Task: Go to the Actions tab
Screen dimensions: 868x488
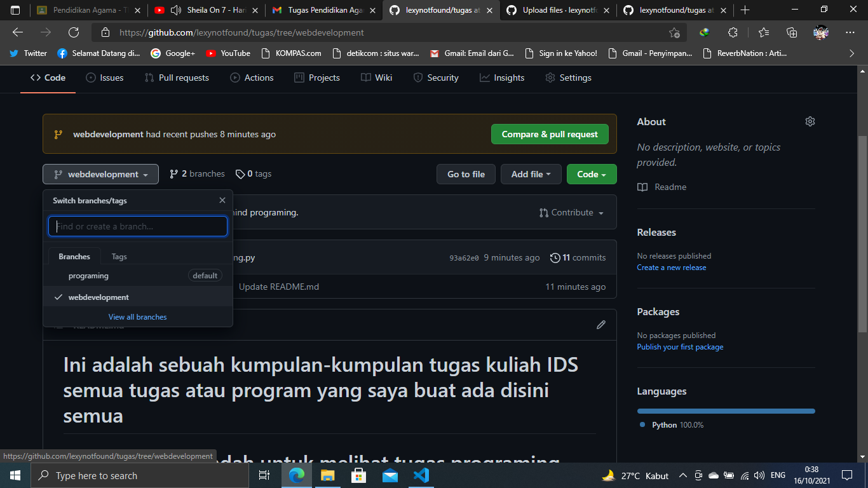Action: [251, 78]
